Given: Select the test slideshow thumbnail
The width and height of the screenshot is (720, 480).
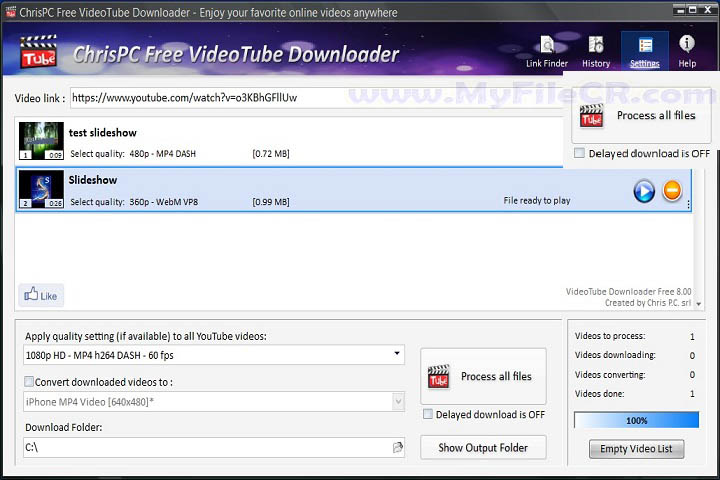Looking at the screenshot, I should [41, 140].
